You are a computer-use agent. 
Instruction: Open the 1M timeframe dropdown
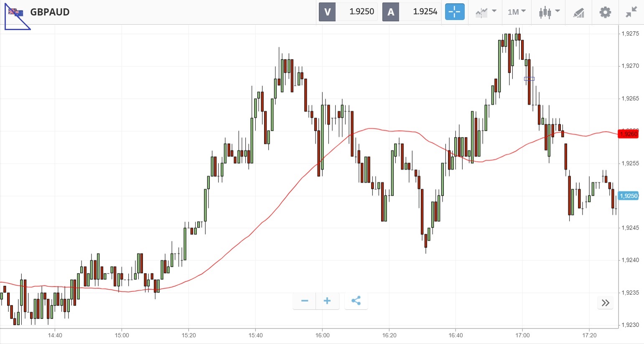tap(517, 12)
